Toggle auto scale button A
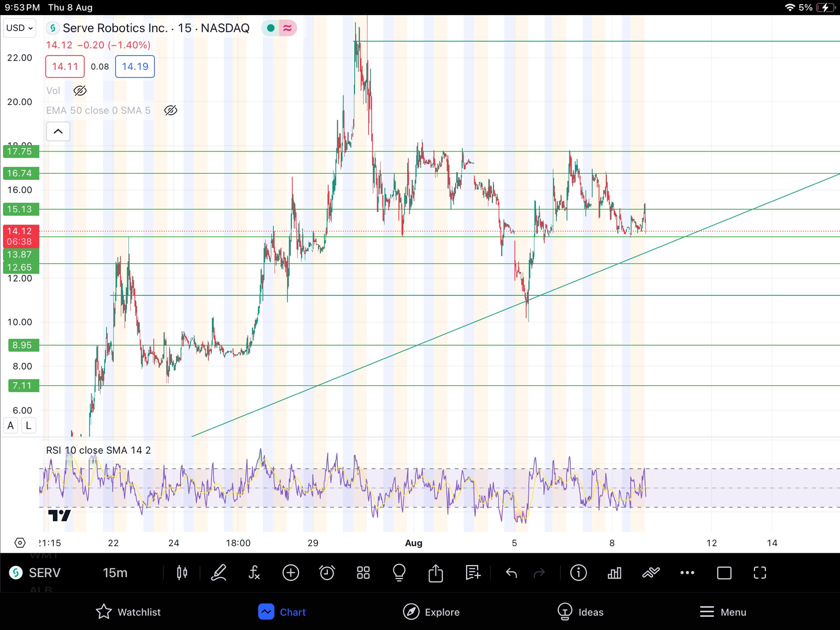 10,425
